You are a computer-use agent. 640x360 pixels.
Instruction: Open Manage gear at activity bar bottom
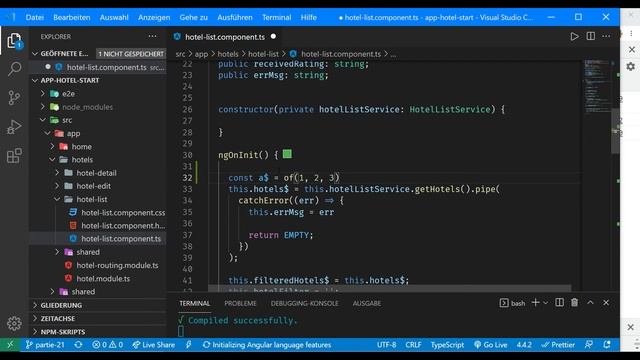[14, 323]
